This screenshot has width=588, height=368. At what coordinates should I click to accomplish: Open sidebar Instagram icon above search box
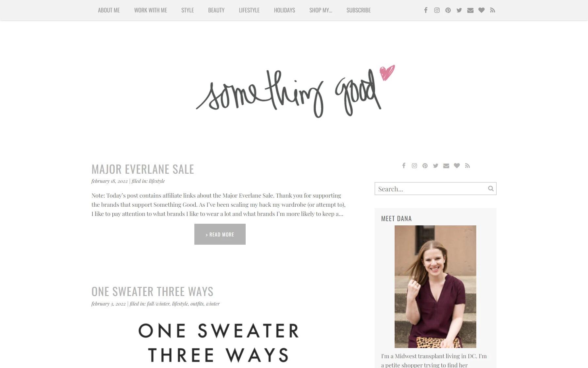(x=414, y=166)
